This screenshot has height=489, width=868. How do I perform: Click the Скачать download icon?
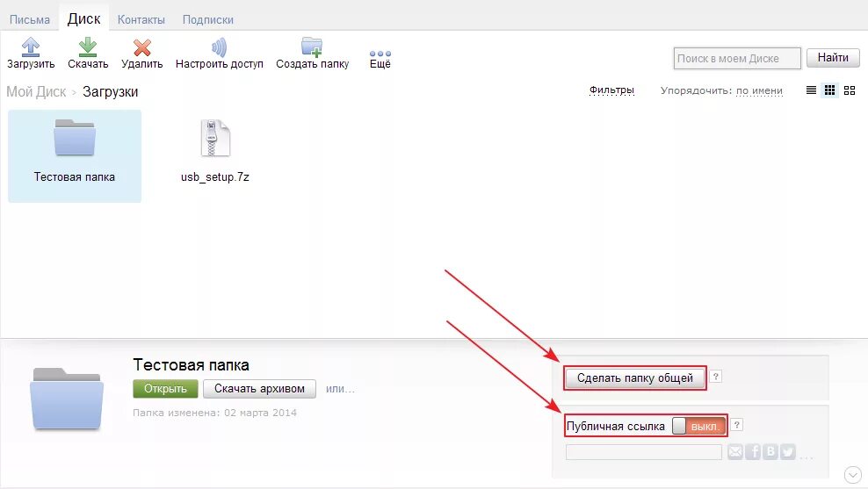point(88,47)
